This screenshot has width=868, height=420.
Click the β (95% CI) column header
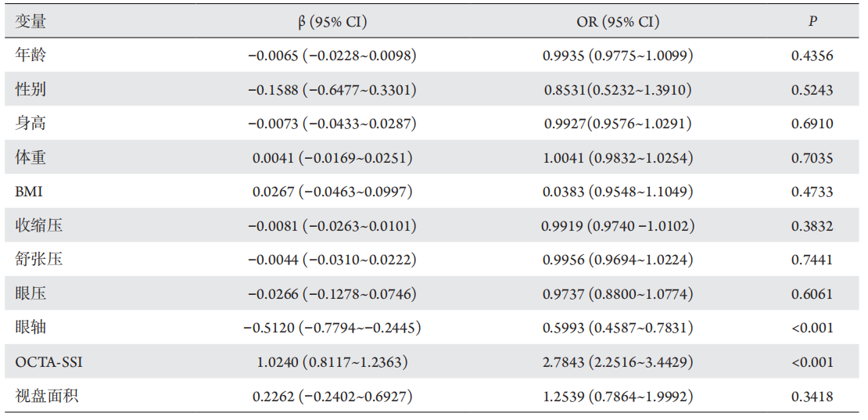tap(332, 22)
